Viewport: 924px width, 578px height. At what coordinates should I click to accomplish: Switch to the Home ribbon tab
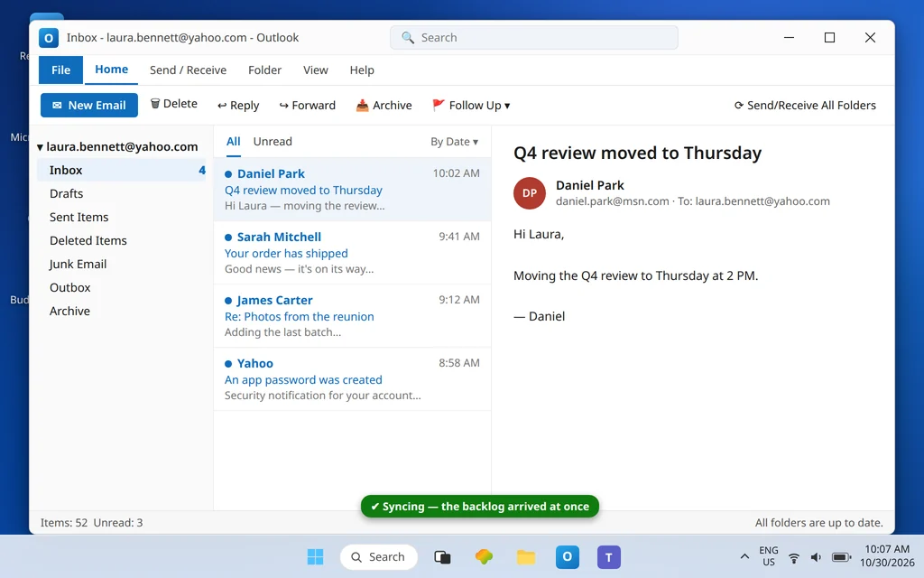click(x=111, y=70)
